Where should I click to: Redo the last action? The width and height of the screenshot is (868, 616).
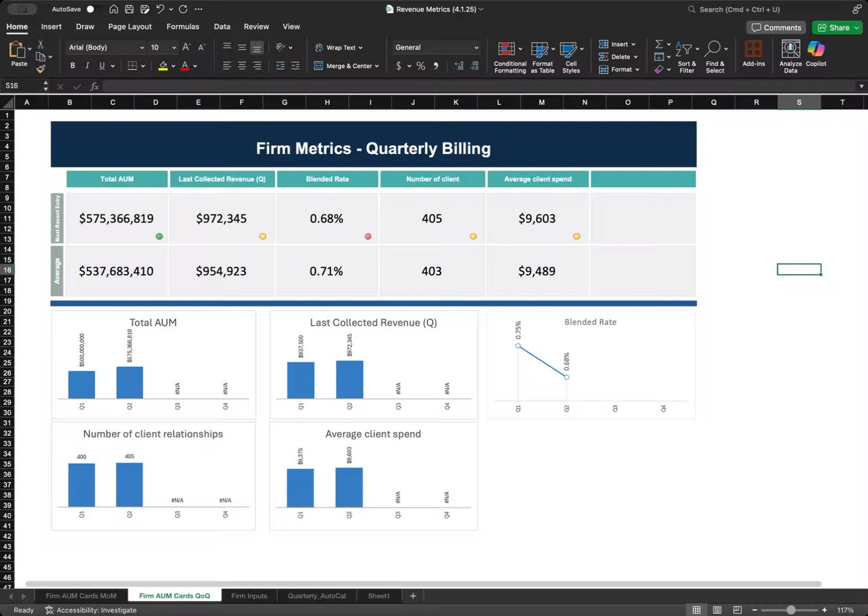tap(183, 9)
